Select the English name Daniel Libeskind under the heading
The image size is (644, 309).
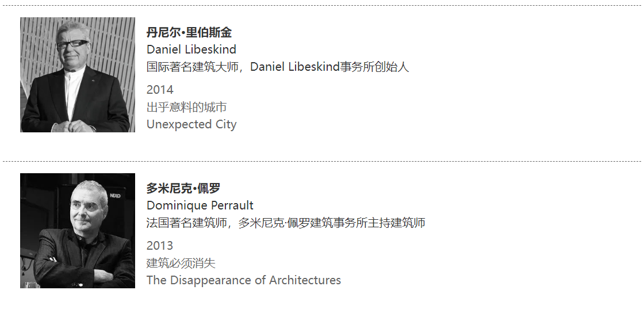tap(191, 49)
